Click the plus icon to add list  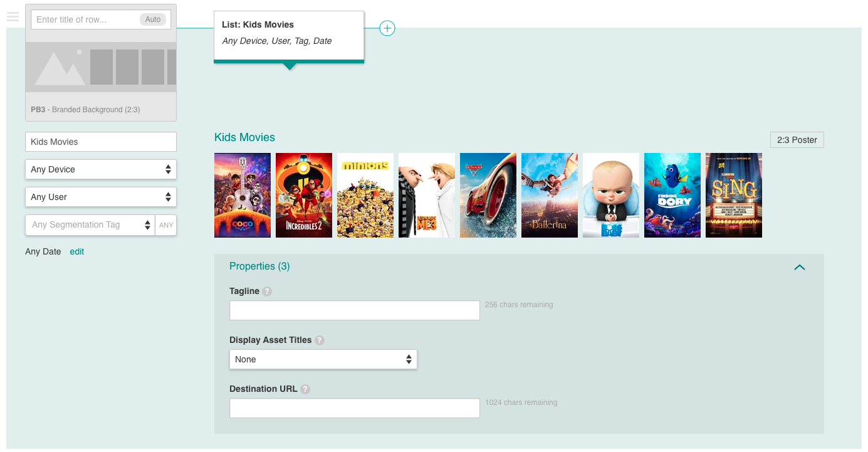tap(387, 28)
